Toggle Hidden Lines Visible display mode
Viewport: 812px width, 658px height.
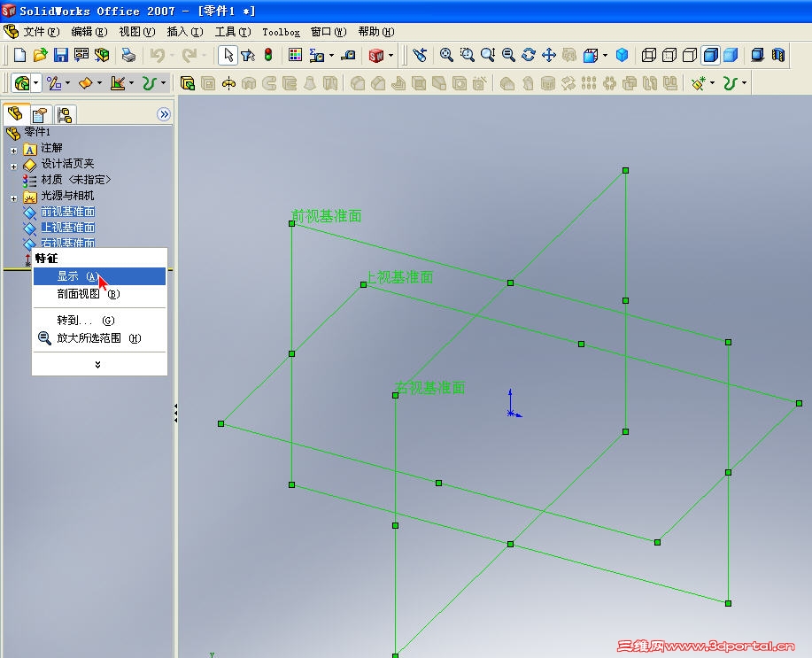click(x=669, y=55)
